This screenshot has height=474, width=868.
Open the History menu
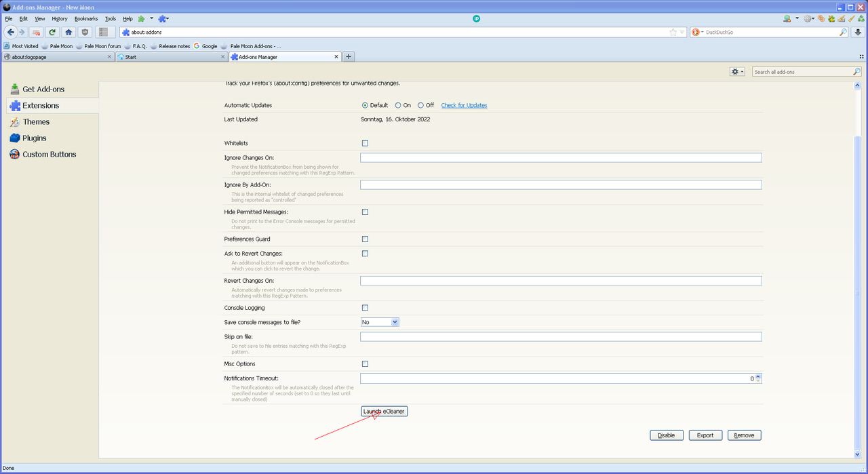[x=60, y=19]
